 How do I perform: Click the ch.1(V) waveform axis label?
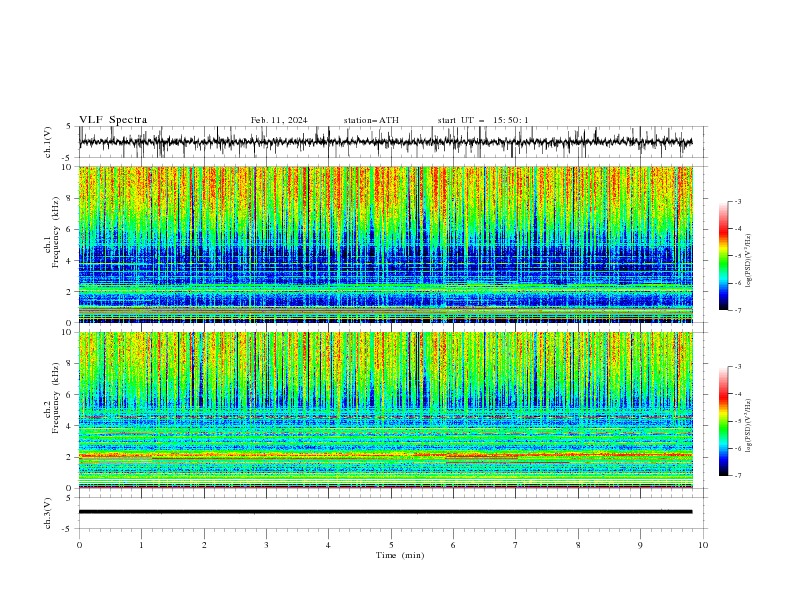coord(48,142)
